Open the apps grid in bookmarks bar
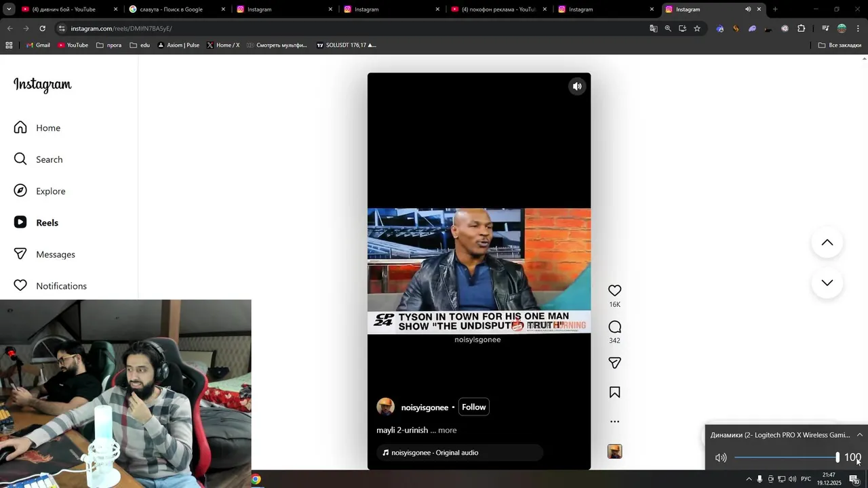The image size is (868, 488). pos(9,45)
